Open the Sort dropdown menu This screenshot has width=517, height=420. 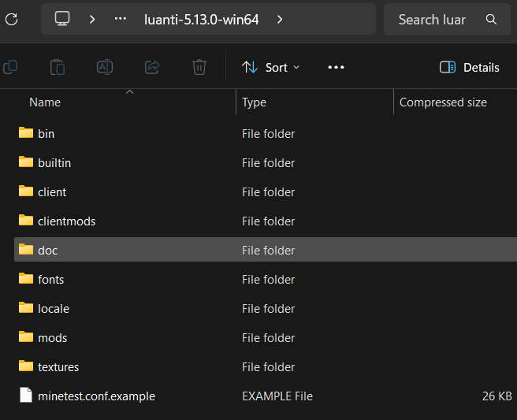pyautogui.click(x=270, y=67)
